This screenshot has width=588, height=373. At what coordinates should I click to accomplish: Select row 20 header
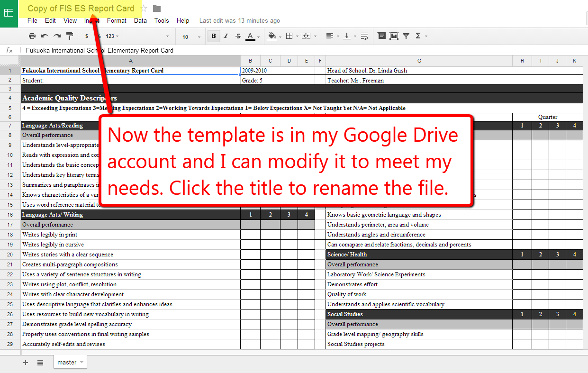10,255
